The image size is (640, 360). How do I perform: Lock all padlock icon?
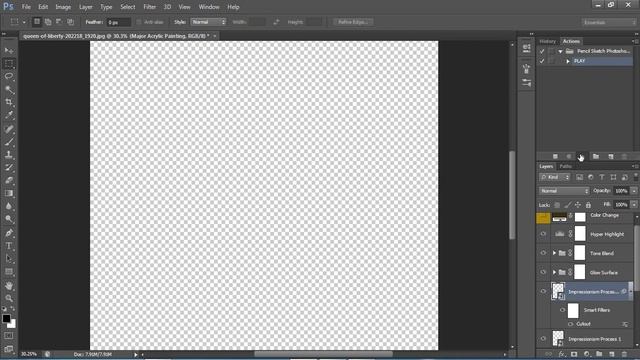point(588,205)
